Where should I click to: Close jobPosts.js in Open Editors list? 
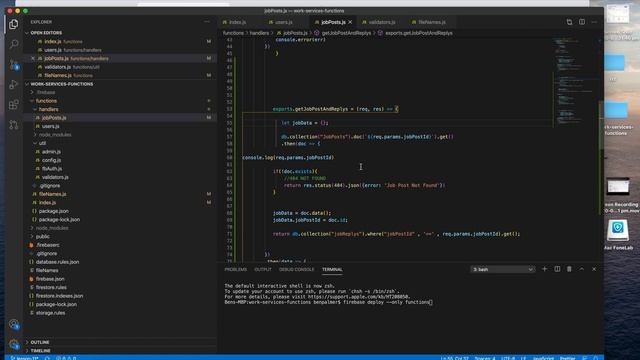33,58
